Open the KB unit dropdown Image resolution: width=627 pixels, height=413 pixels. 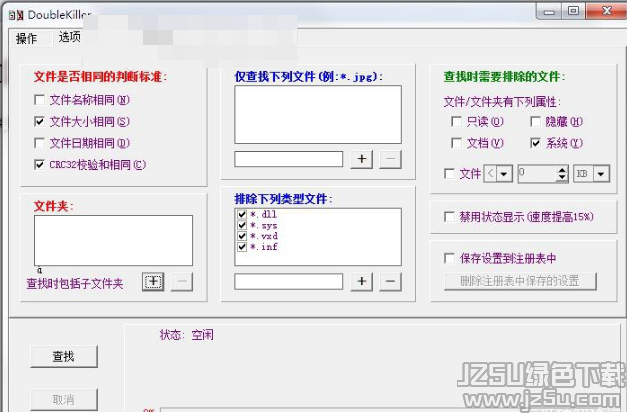pyautogui.click(x=601, y=174)
